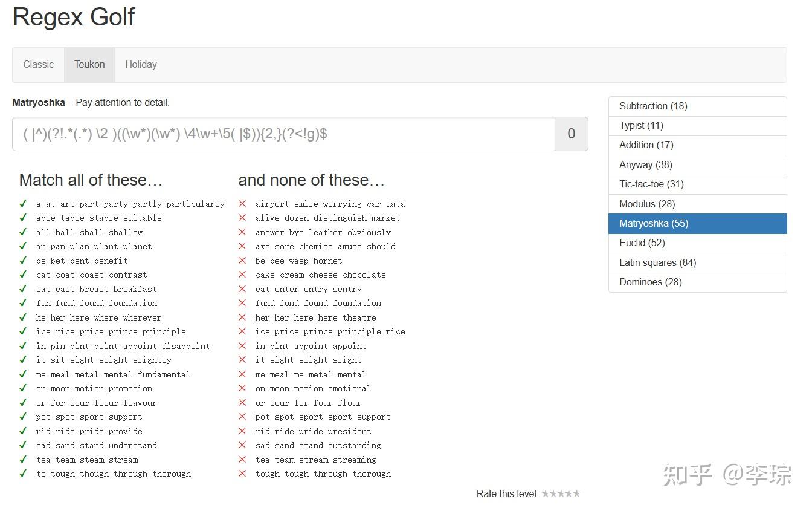Click the green checkmark next to 'on moon motion promotion'
The width and height of the screenshot is (812, 508).
pyautogui.click(x=23, y=388)
